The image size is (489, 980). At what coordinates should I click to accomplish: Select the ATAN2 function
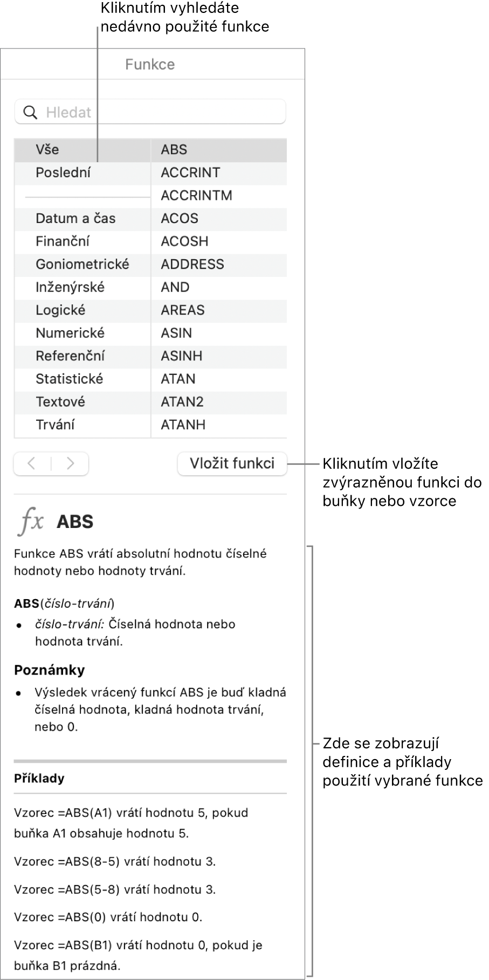tap(219, 401)
